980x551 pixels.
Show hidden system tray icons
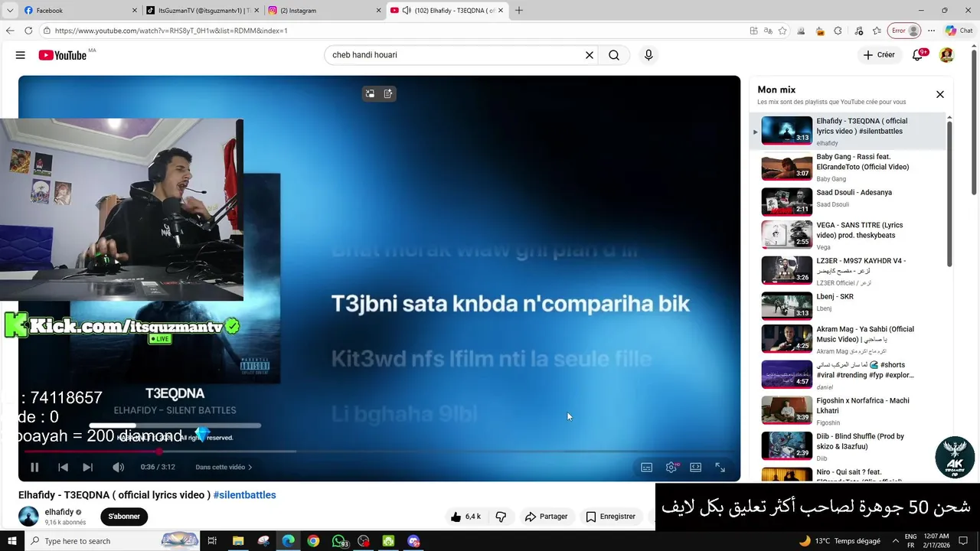point(896,541)
